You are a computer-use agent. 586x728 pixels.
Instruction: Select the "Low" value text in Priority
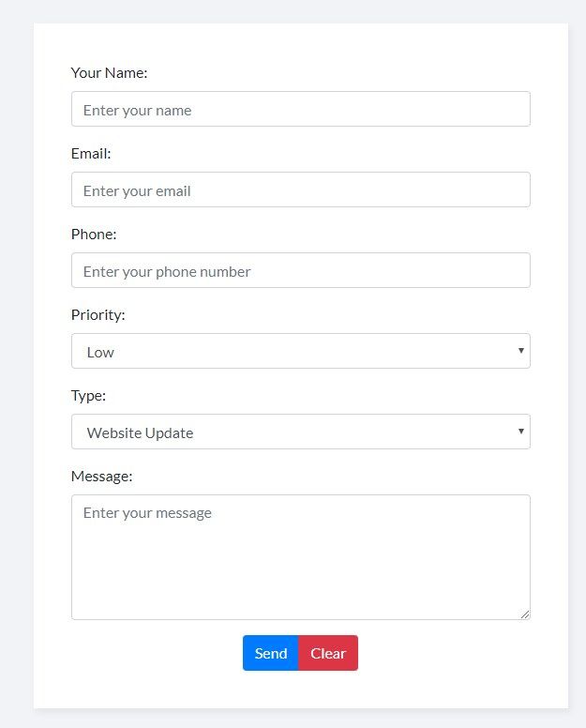click(100, 353)
